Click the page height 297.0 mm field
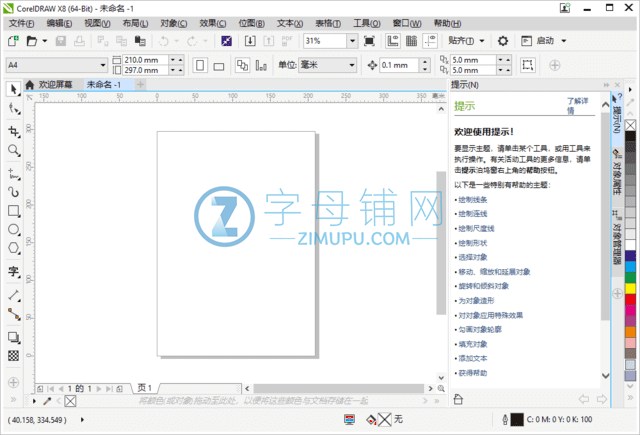 (x=145, y=70)
